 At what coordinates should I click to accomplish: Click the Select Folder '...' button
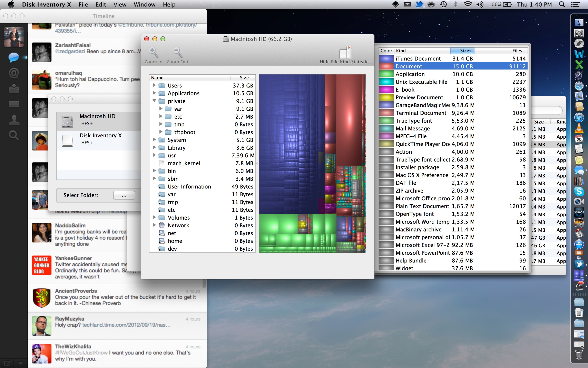[124, 195]
